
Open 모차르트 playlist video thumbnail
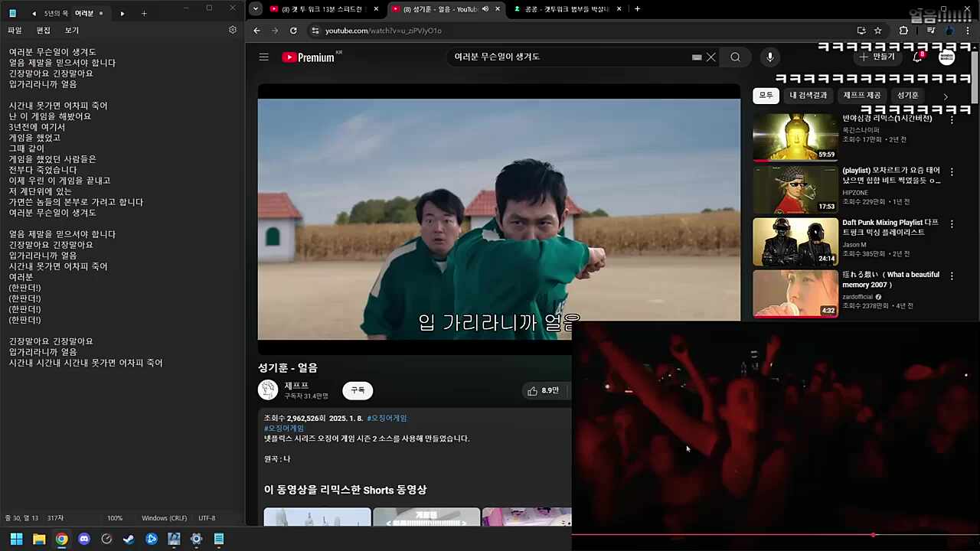[x=795, y=189]
